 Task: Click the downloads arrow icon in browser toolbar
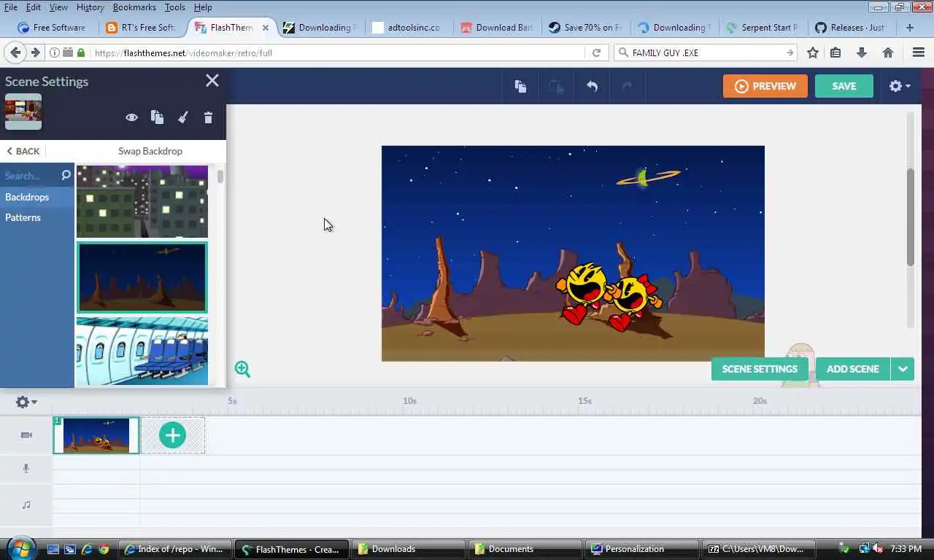tap(862, 52)
